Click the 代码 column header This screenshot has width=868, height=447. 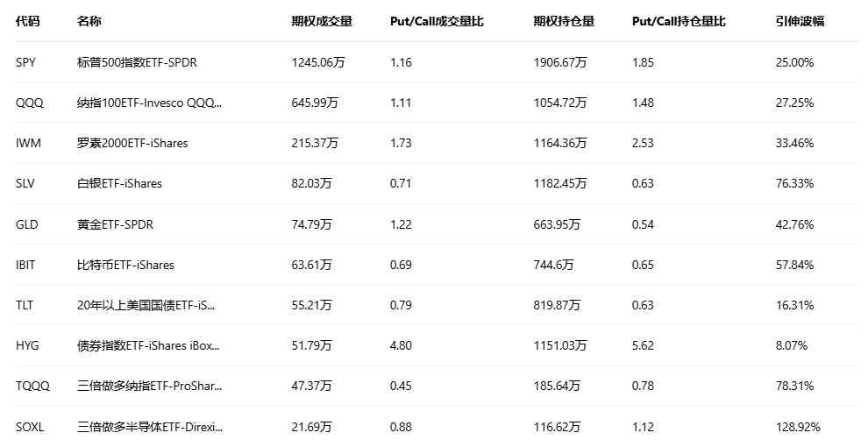[x=28, y=21]
